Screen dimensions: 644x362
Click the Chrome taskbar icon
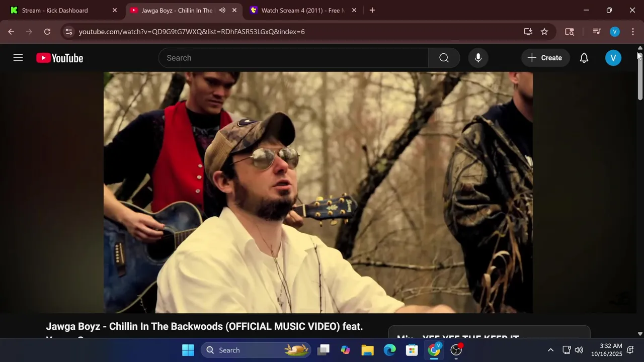click(x=434, y=350)
